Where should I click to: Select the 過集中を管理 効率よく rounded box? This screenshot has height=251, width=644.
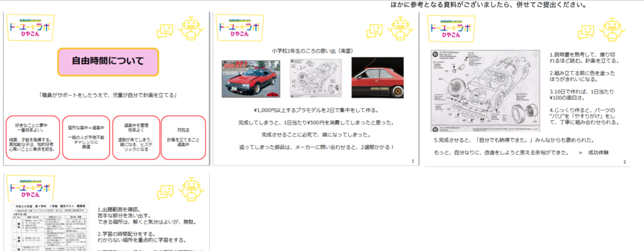[x=136, y=138]
